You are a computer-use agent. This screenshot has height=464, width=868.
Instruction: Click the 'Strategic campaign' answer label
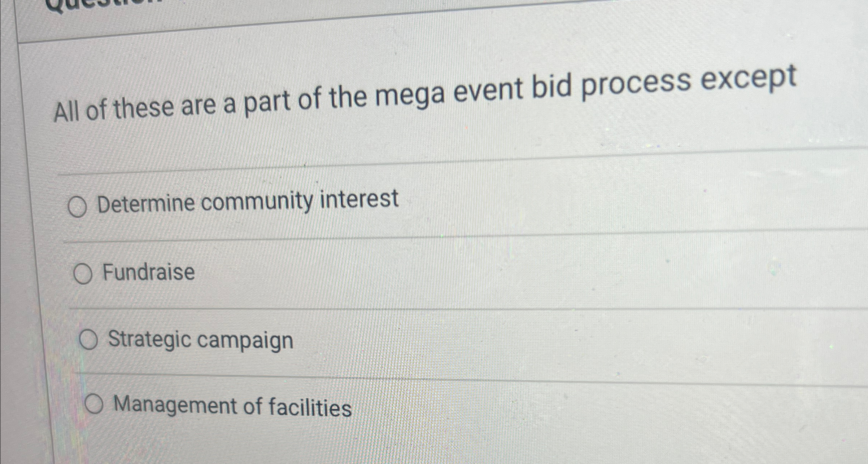pos(201,340)
